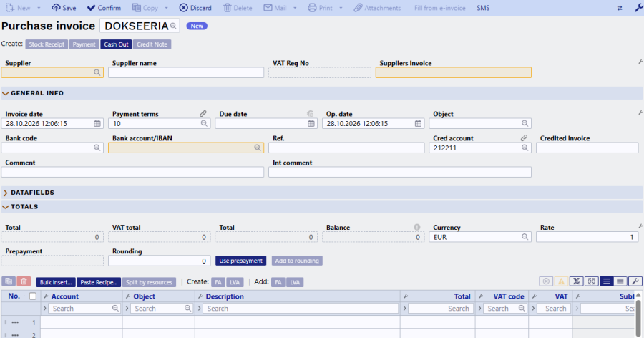644x338 pixels.
Task: Click the Save cloud icon
Action: point(56,8)
